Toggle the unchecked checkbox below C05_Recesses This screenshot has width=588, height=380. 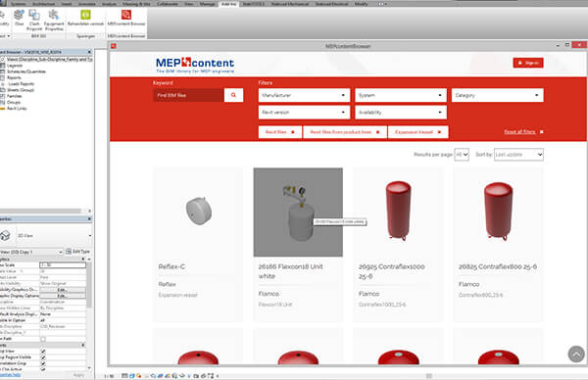click(43, 339)
